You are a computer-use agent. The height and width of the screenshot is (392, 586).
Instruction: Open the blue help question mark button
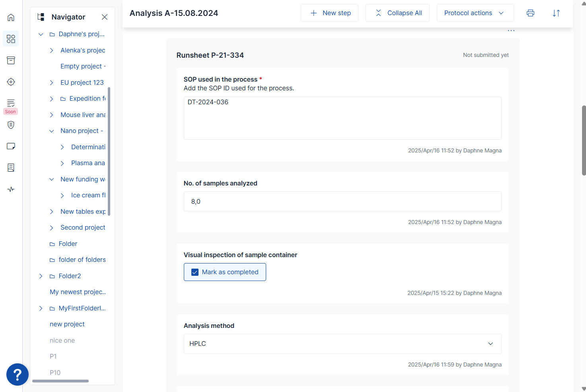tap(18, 374)
